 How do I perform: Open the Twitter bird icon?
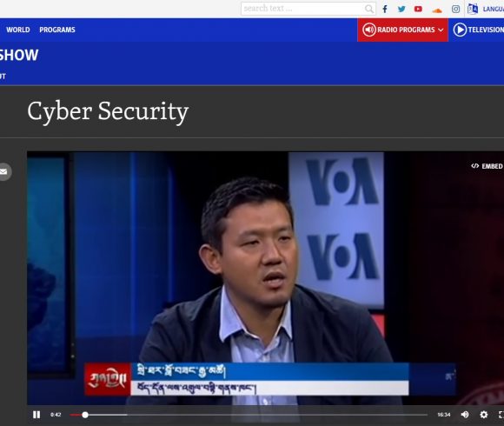[x=401, y=9]
